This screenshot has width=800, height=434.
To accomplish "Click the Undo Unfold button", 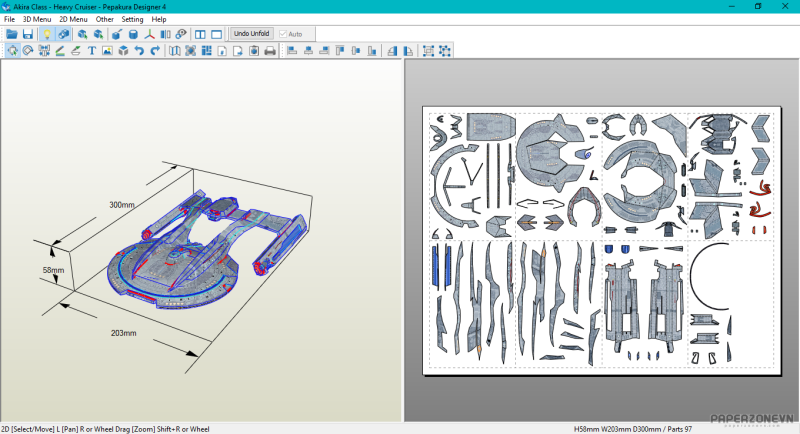I will tap(253, 34).
